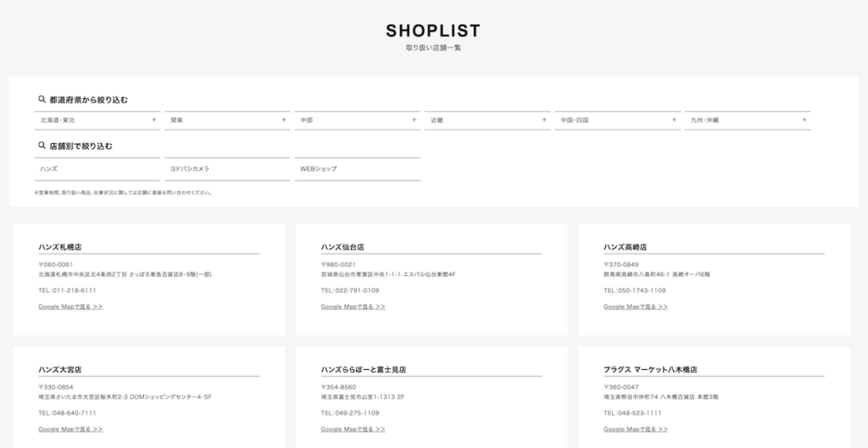Click postal code 〒060-0061
868x448 pixels.
pos(55,265)
